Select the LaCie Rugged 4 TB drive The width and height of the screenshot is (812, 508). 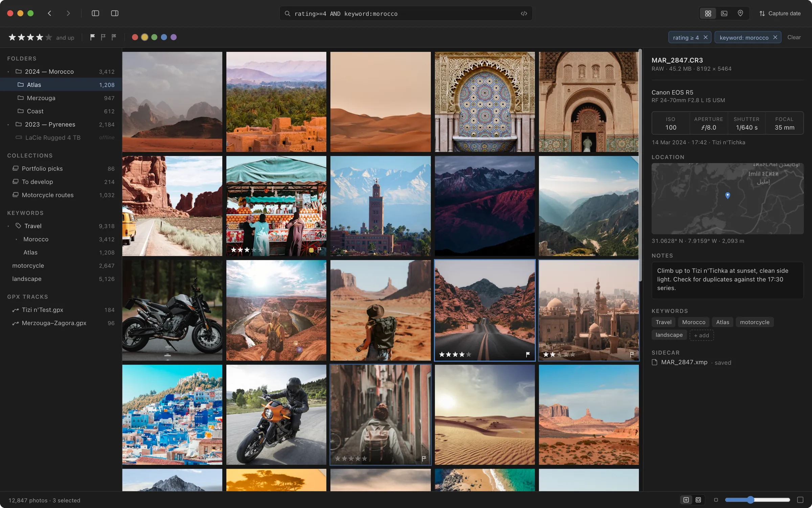tap(61, 137)
